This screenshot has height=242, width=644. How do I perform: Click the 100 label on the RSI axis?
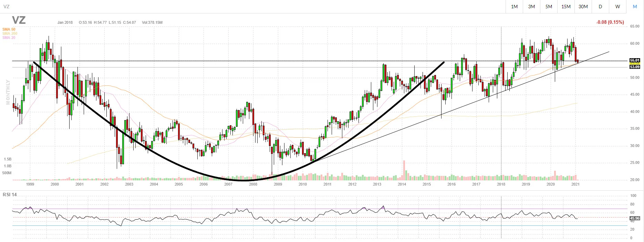click(633, 196)
